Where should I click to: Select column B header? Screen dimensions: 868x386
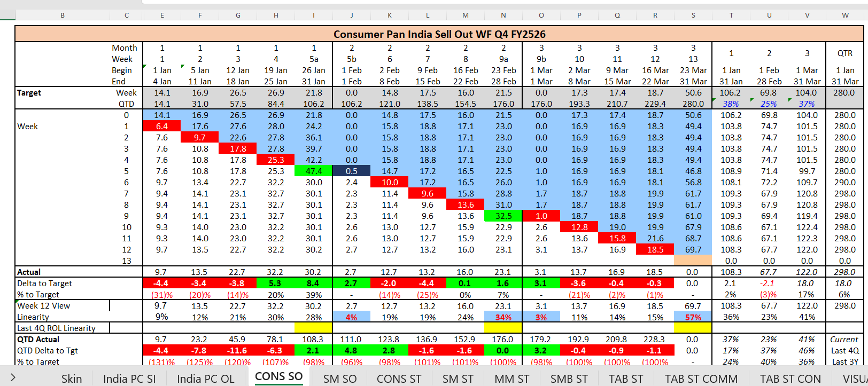[63, 15]
